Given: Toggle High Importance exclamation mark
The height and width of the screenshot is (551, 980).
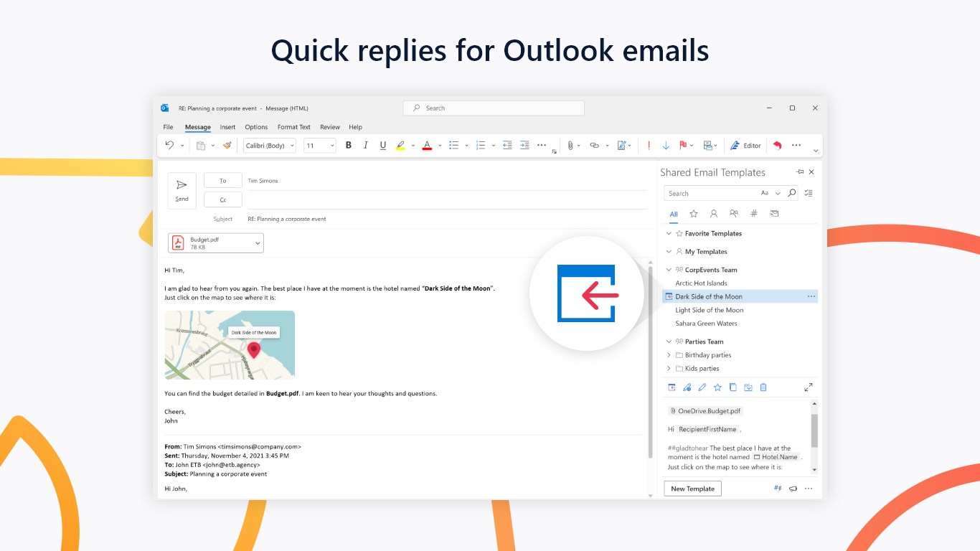Looking at the screenshot, I should pyautogui.click(x=649, y=145).
